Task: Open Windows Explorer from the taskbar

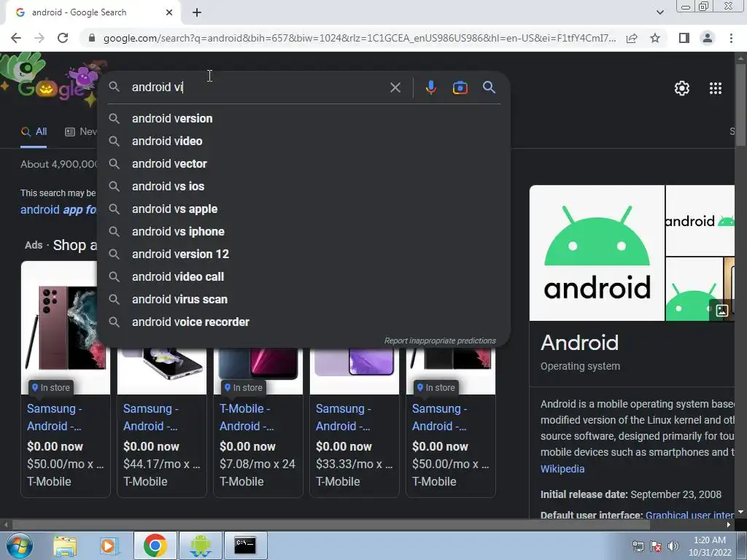Action: click(x=65, y=546)
